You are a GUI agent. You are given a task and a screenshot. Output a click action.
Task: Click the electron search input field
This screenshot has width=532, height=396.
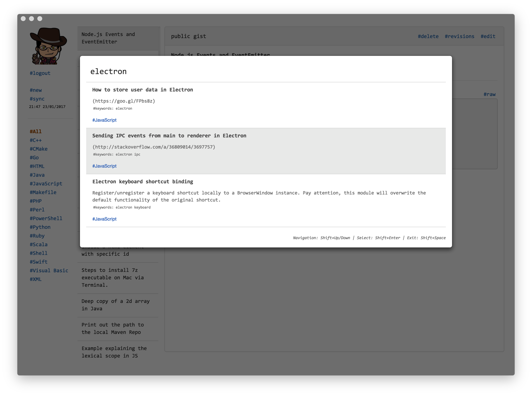266,71
